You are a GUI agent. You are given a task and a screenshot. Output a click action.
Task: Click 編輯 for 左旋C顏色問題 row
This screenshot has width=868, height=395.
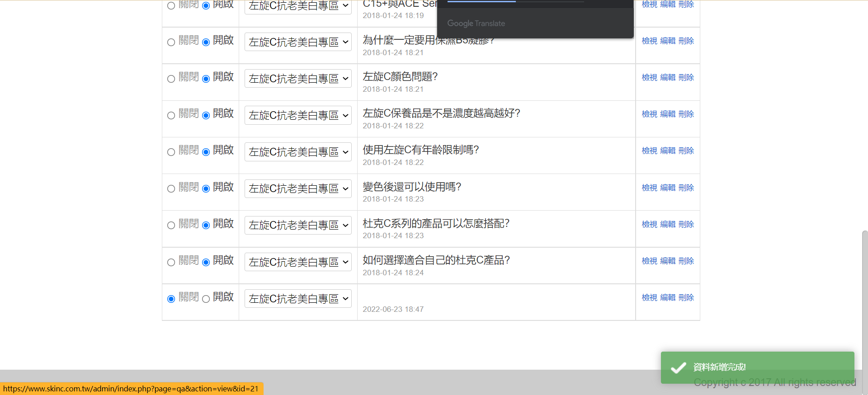[668, 78]
